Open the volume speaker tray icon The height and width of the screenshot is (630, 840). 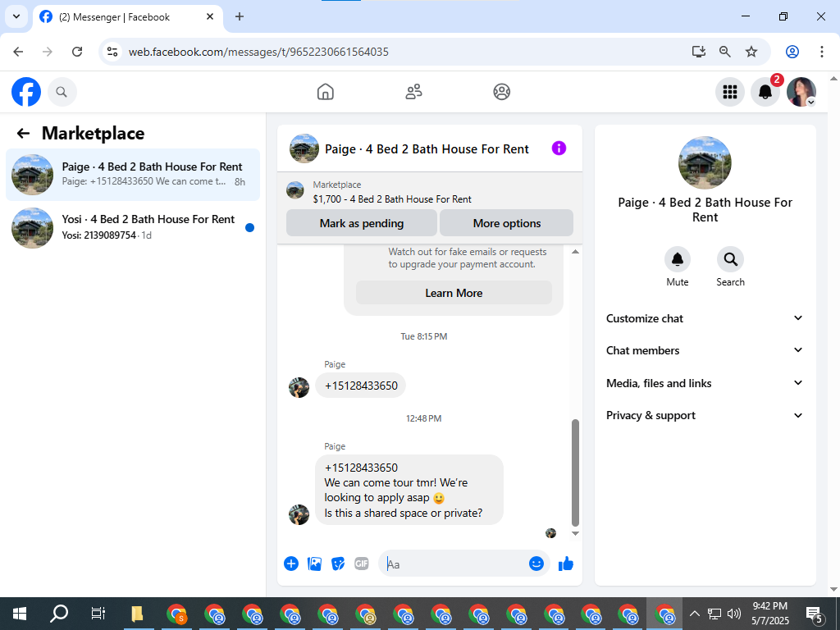coord(734,614)
